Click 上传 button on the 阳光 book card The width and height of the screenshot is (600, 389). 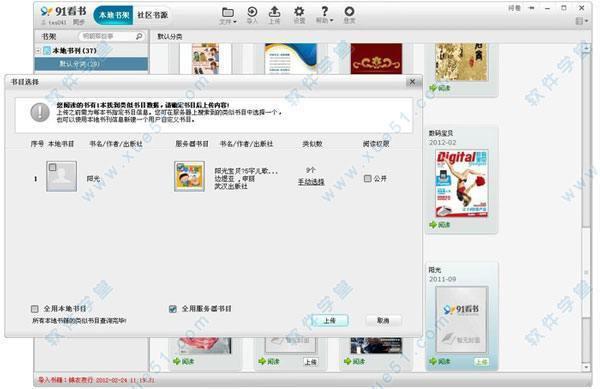[481, 361]
